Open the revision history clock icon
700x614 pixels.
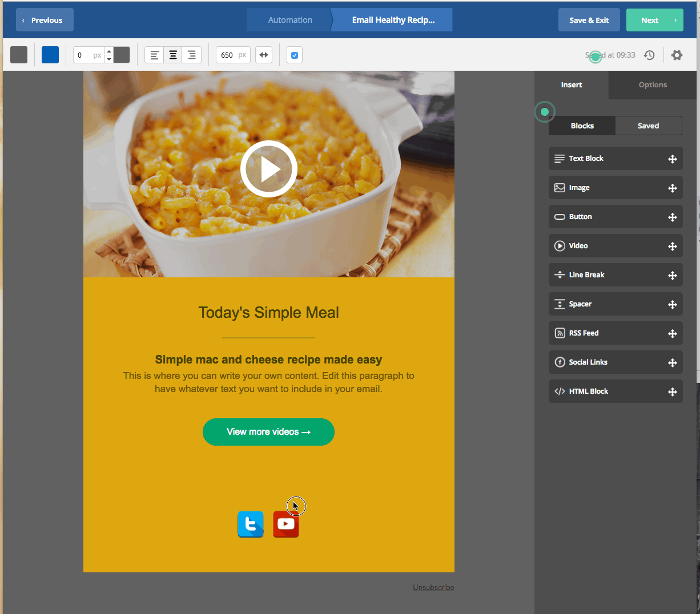pos(649,55)
